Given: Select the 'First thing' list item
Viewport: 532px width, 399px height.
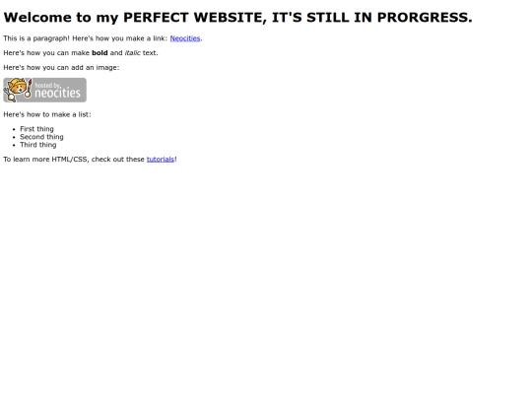Looking at the screenshot, I should click(36, 129).
